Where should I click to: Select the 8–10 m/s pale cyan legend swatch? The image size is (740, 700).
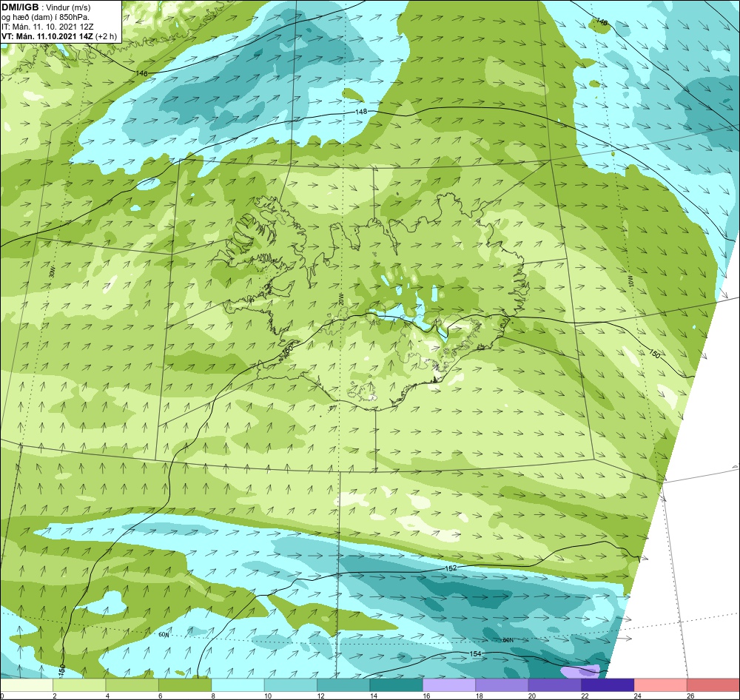[x=238, y=685]
